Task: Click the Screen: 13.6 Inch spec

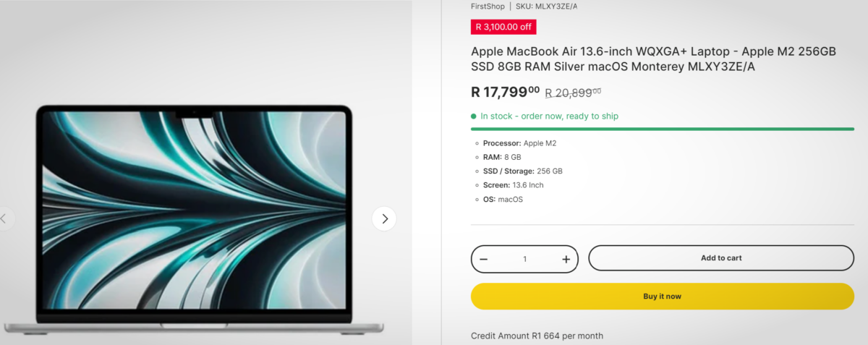Action: pos(513,185)
